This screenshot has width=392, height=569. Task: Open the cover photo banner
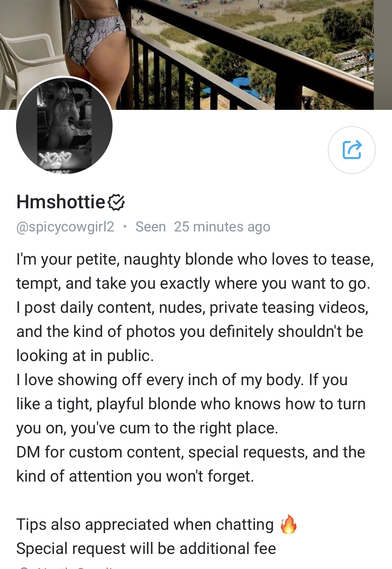(235, 50)
